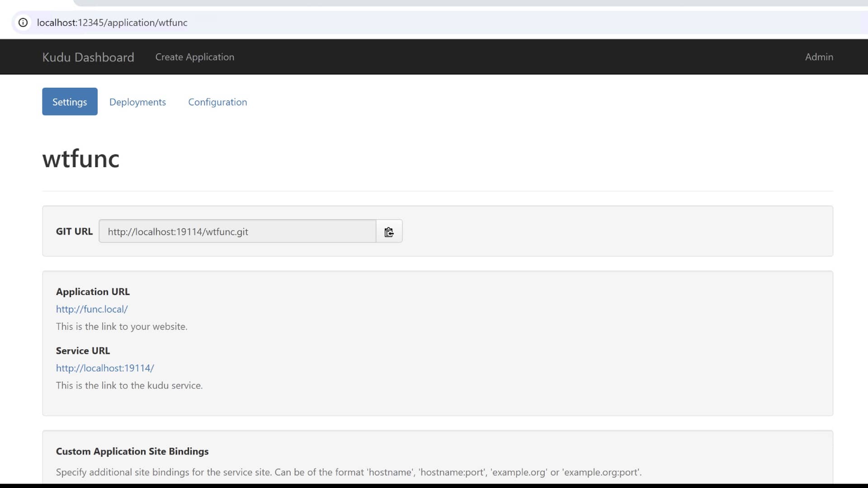Switch to the Configuration tab
868x488 pixels.
point(217,102)
